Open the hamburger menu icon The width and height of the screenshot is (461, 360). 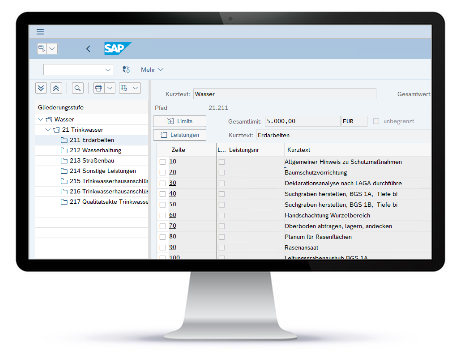click(40, 32)
